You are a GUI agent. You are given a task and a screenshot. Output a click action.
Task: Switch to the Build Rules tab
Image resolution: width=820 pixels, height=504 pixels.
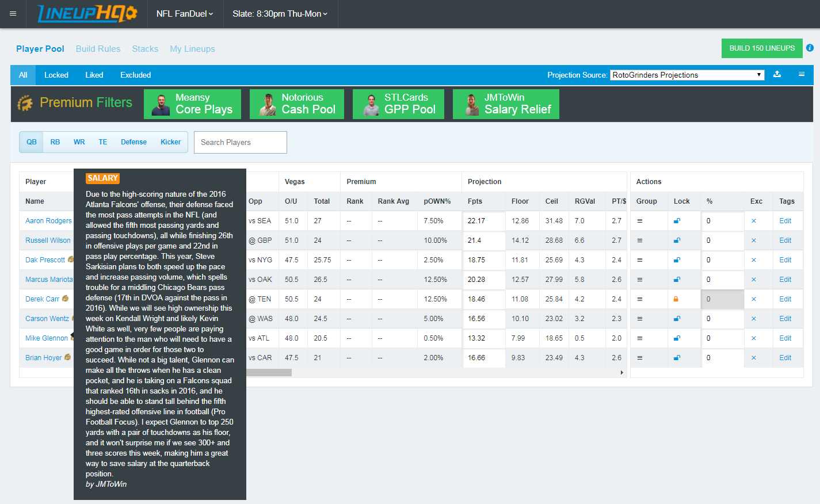pos(98,48)
